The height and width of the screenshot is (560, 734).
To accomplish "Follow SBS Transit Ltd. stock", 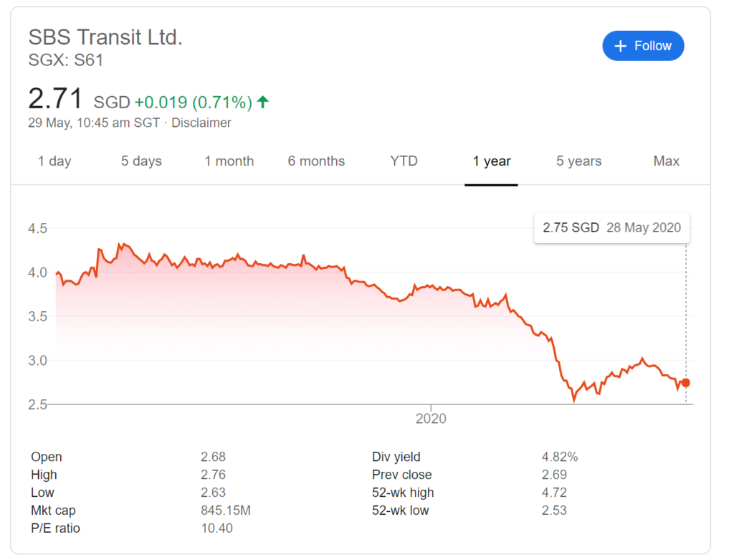I will click(643, 46).
